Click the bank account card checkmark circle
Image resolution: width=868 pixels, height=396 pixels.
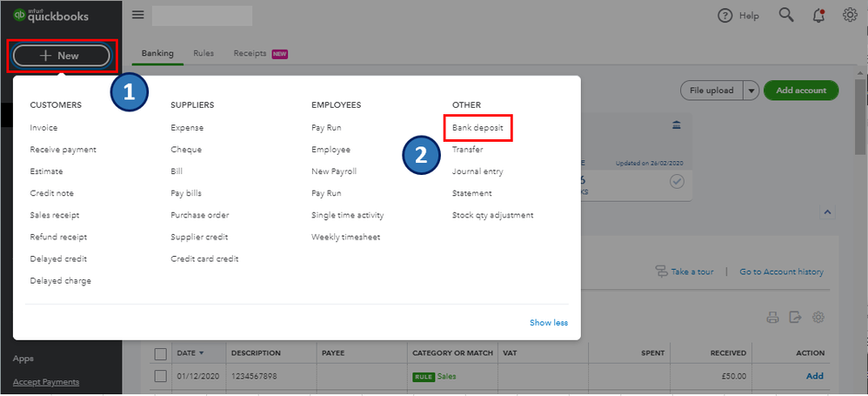(677, 182)
